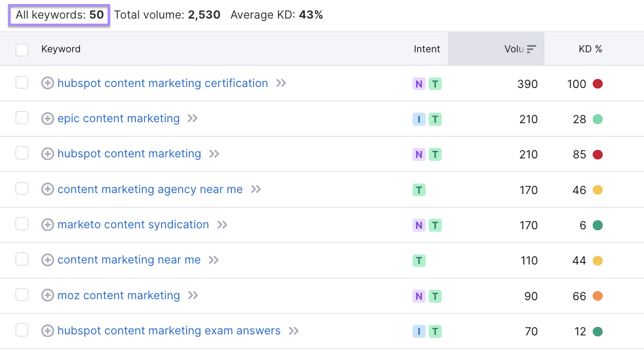Click the Intent column header
644x351 pixels.
coord(427,49)
